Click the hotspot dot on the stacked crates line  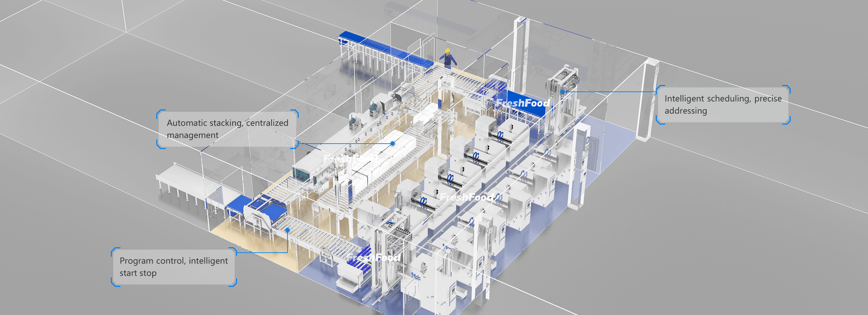[x=393, y=143]
